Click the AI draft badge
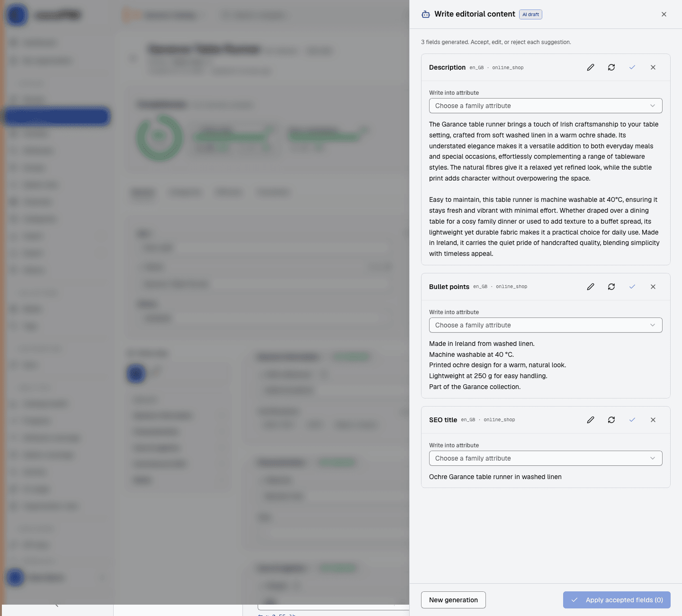Image resolution: width=682 pixels, height=616 pixels. point(530,14)
